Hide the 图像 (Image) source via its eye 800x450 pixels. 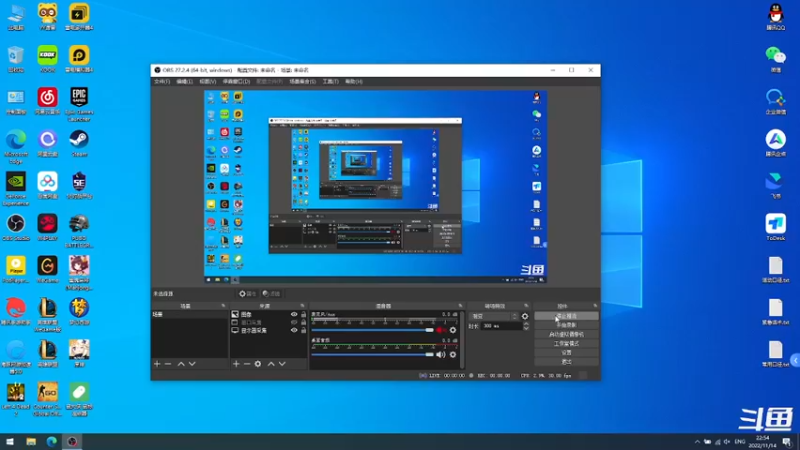click(x=294, y=315)
